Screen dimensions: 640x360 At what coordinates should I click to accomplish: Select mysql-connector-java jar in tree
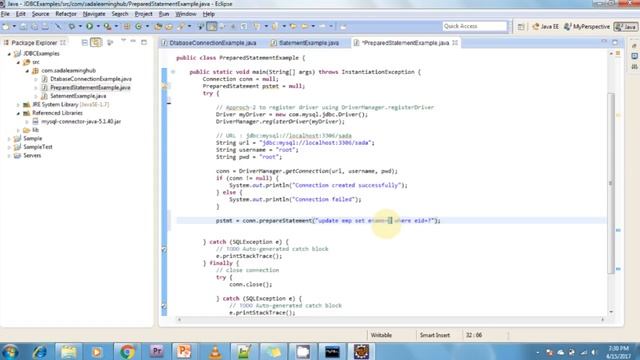[81, 122]
